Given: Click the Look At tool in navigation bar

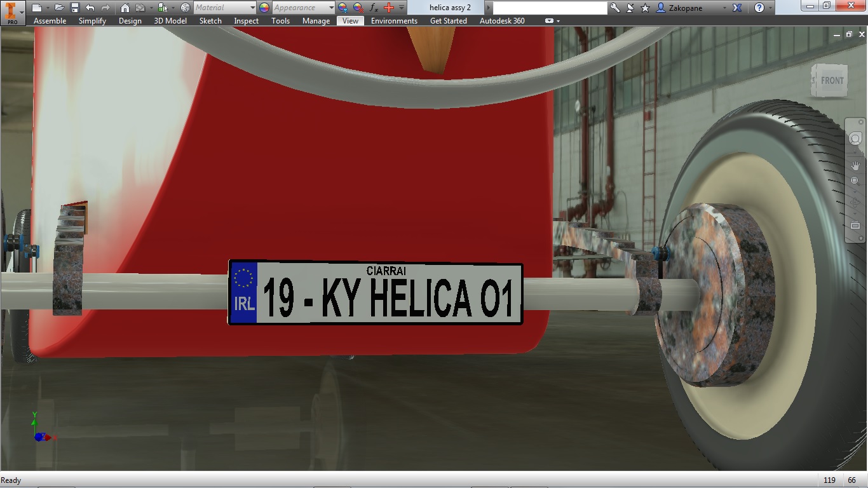Looking at the screenshot, I should pos(855,226).
